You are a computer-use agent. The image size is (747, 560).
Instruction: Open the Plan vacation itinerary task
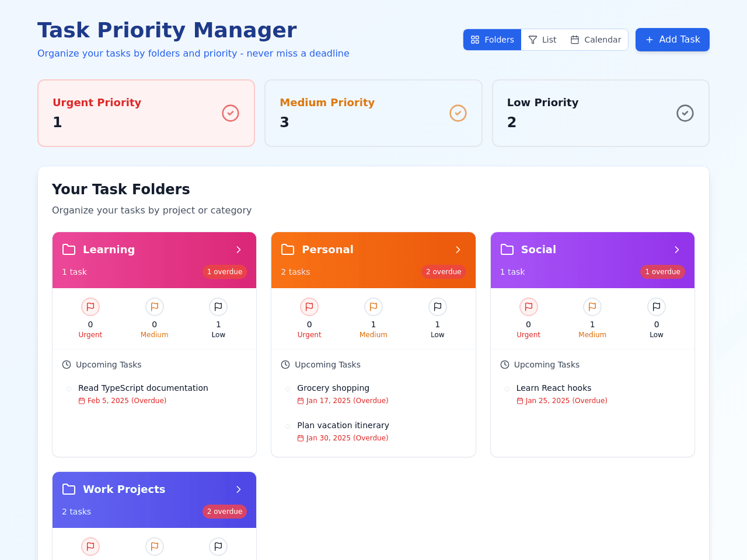point(343,425)
